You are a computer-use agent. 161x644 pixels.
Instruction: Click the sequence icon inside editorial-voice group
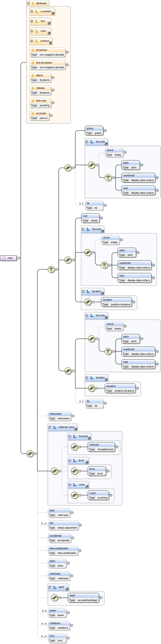55,471
